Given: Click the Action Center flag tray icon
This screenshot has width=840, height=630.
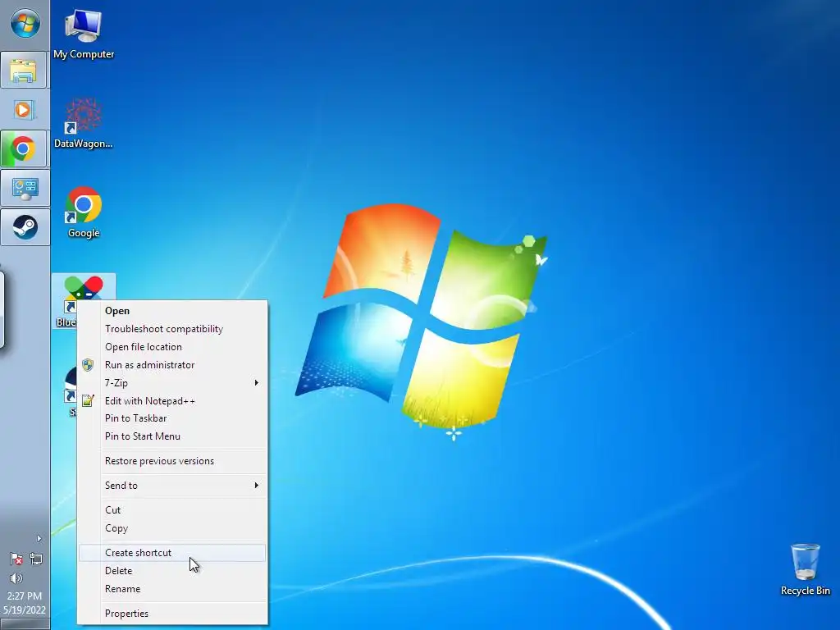Looking at the screenshot, I should coord(16,559).
